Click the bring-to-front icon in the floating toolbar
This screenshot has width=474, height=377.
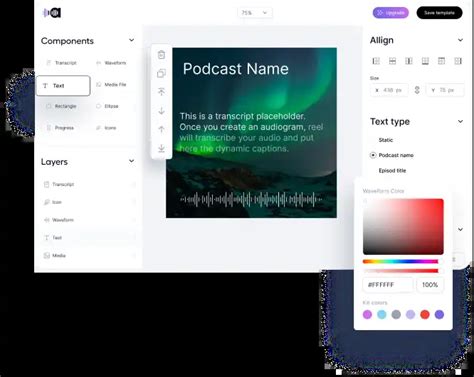(x=161, y=92)
